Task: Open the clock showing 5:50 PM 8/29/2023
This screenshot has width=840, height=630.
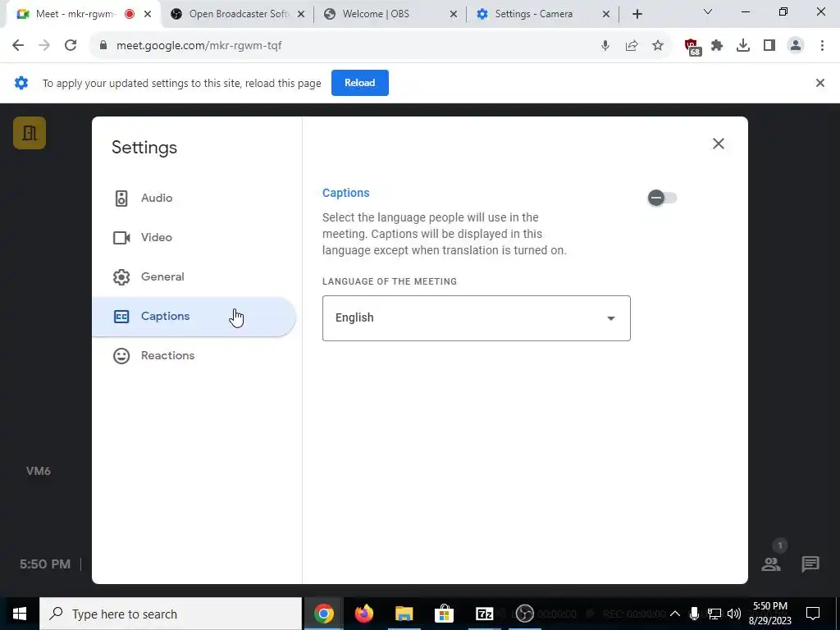Action: (769, 614)
